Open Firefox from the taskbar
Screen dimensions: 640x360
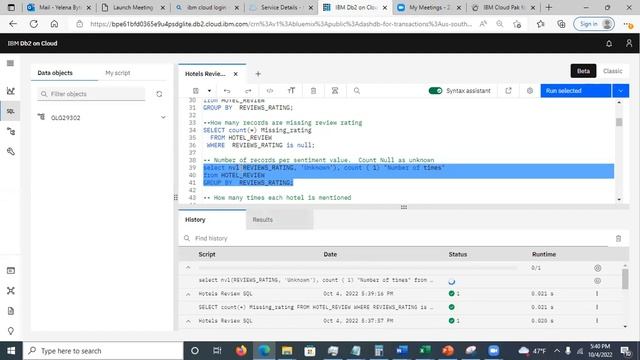241,351
